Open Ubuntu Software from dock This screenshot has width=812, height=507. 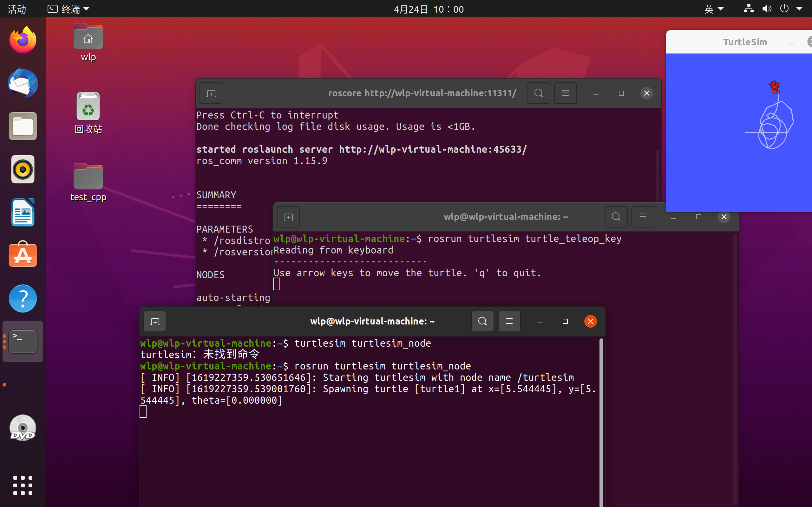23,255
